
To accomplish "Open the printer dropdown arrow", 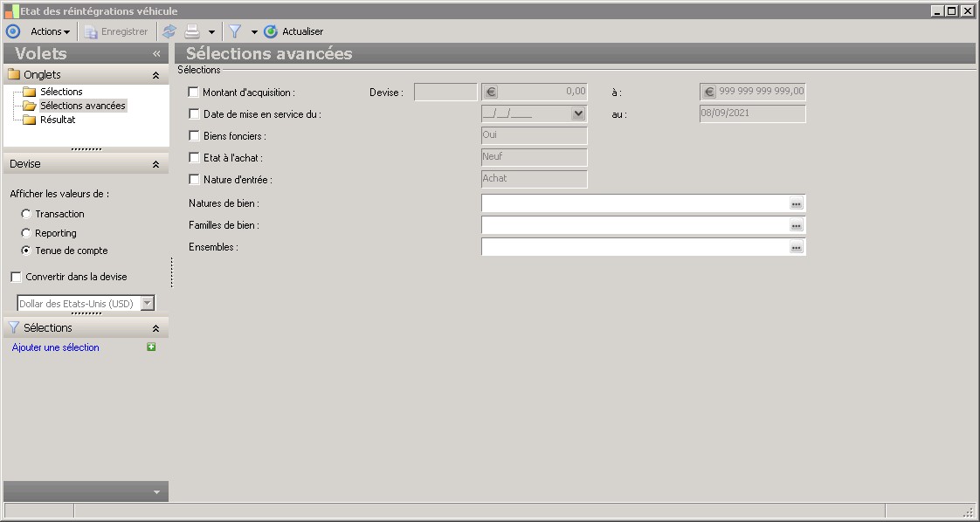I will [x=212, y=31].
